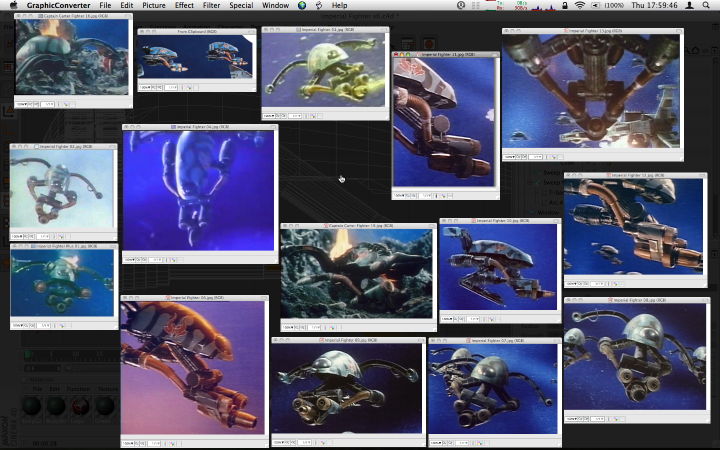Click the lock icon in the menu bar
This screenshot has width=720, height=450.
pyautogui.click(x=565, y=6)
